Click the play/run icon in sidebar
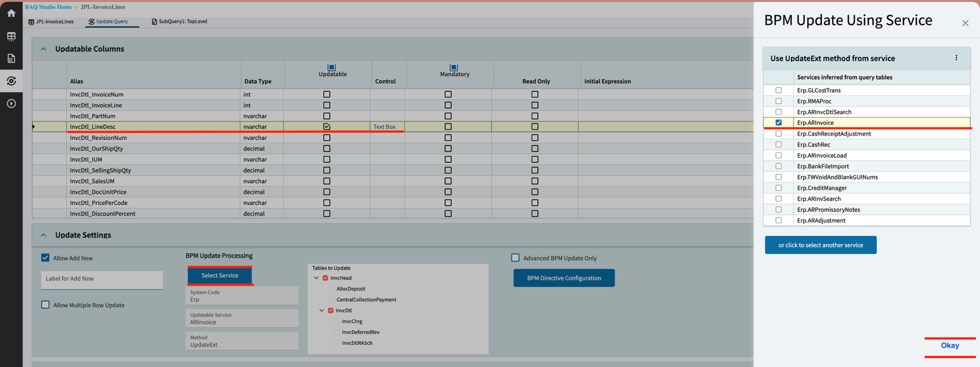Viewport: 980px width, 367px height. (x=11, y=103)
